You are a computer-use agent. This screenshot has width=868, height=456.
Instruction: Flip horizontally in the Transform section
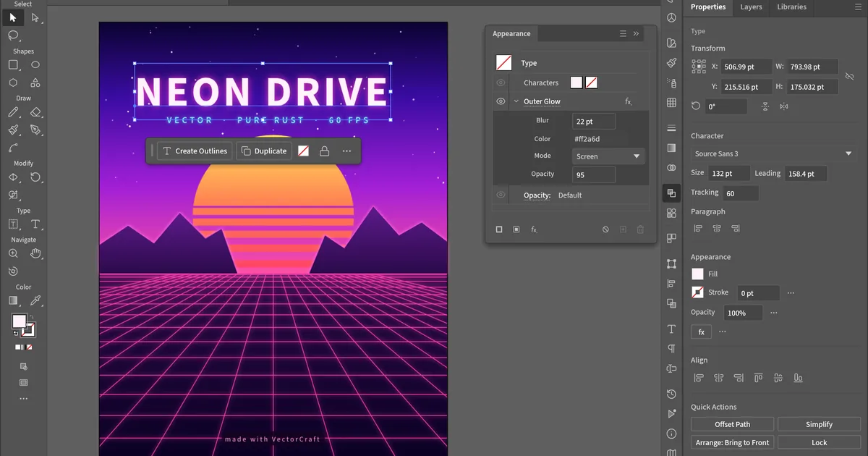click(x=784, y=106)
